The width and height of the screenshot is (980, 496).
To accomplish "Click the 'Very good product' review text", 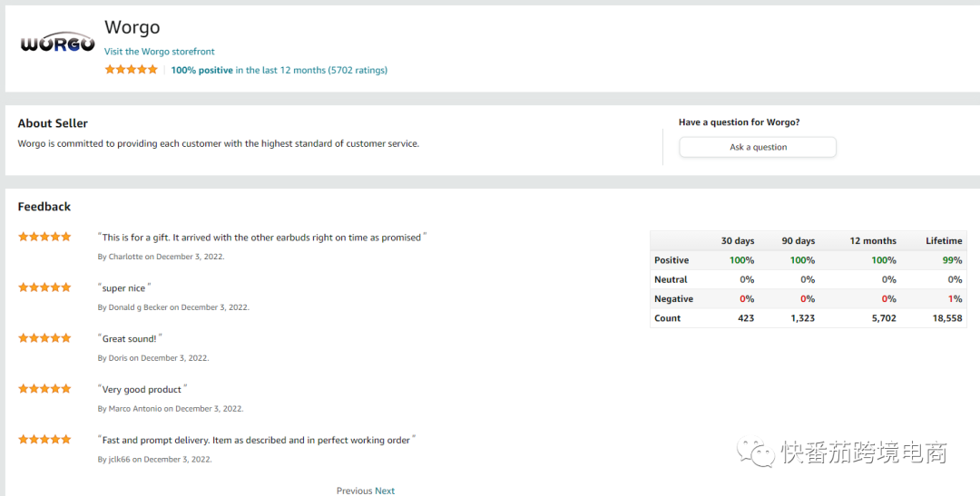I will pyautogui.click(x=142, y=389).
